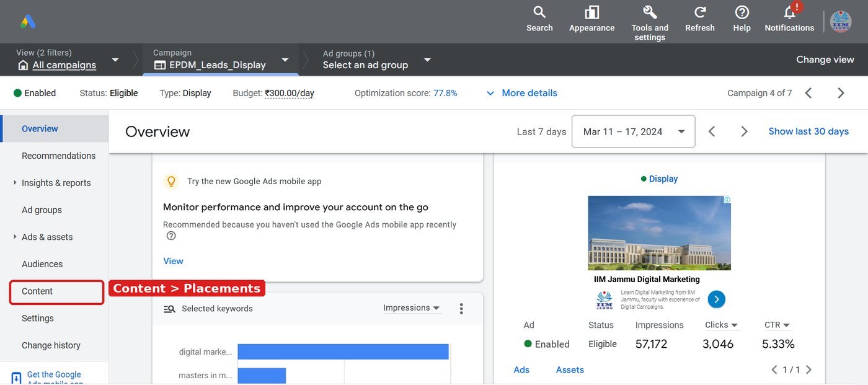This screenshot has height=385, width=868.
Task: Move date range forward
Action: [744, 131]
